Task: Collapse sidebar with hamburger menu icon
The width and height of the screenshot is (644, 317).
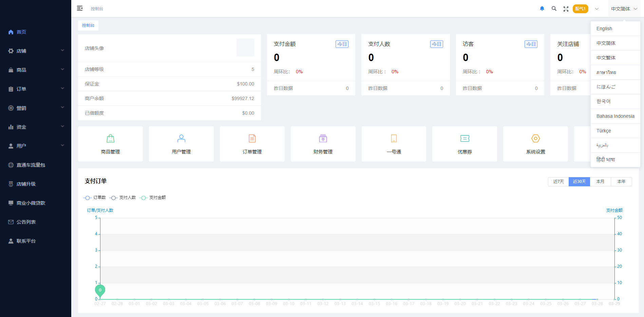Action: pyautogui.click(x=80, y=8)
